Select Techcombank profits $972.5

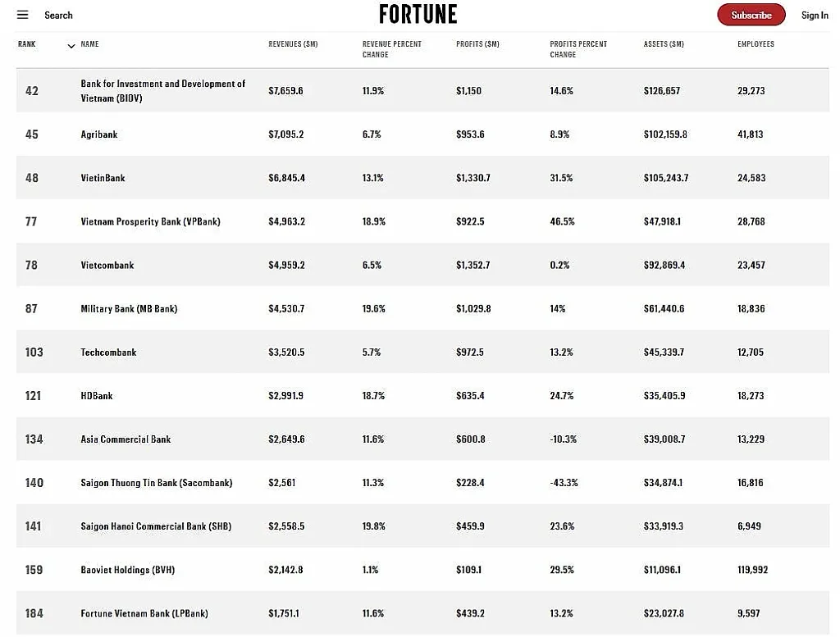click(470, 353)
